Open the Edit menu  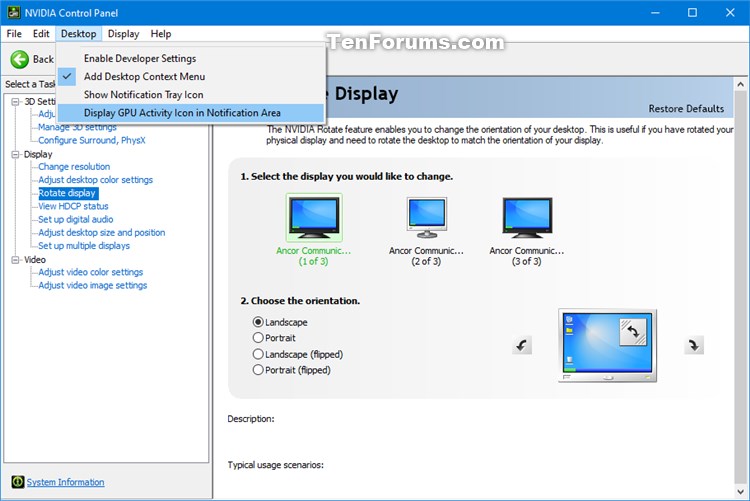tap(41, 33)
